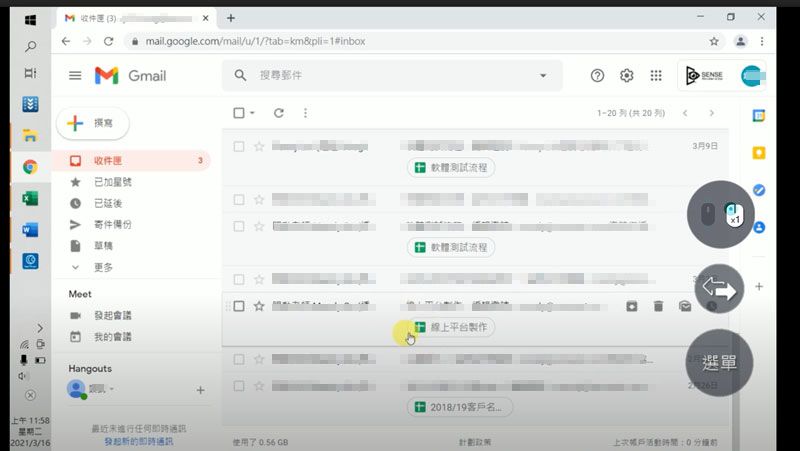This screenshot has height=451, width=800.
Task: Open the 收件匣 inbox folder
Action: (x=133, y=161)
